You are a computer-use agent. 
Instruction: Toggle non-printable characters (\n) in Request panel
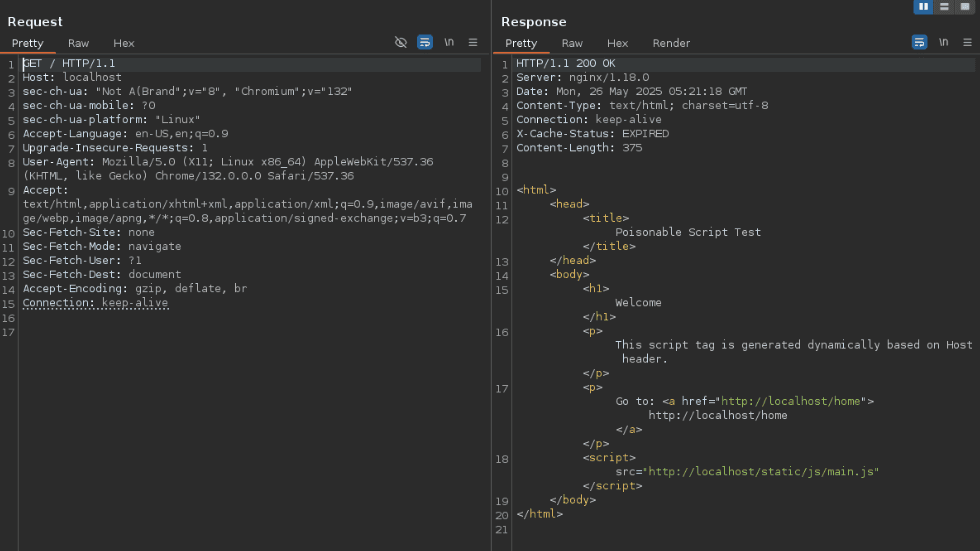click(449, 42)
